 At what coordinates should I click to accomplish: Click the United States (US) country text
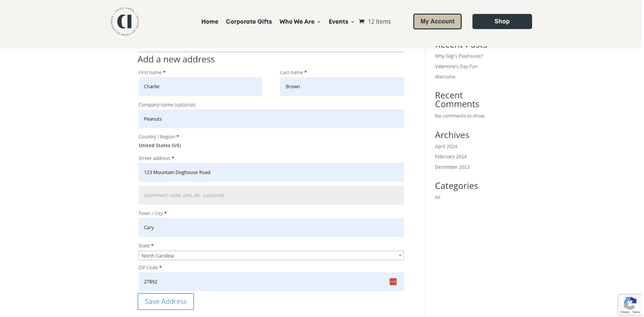pyautogui.click(x=160, y=145)
